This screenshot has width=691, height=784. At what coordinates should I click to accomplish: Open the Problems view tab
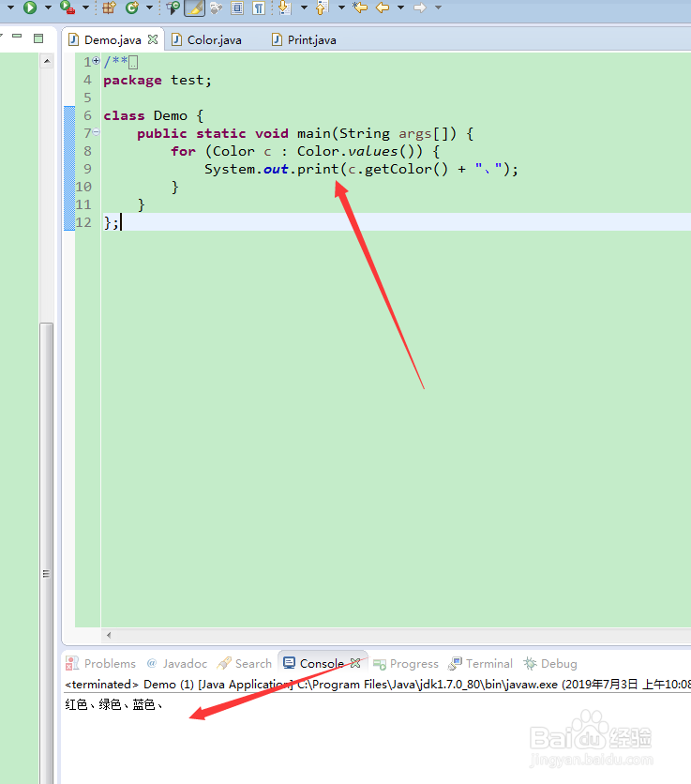point(100,664)
